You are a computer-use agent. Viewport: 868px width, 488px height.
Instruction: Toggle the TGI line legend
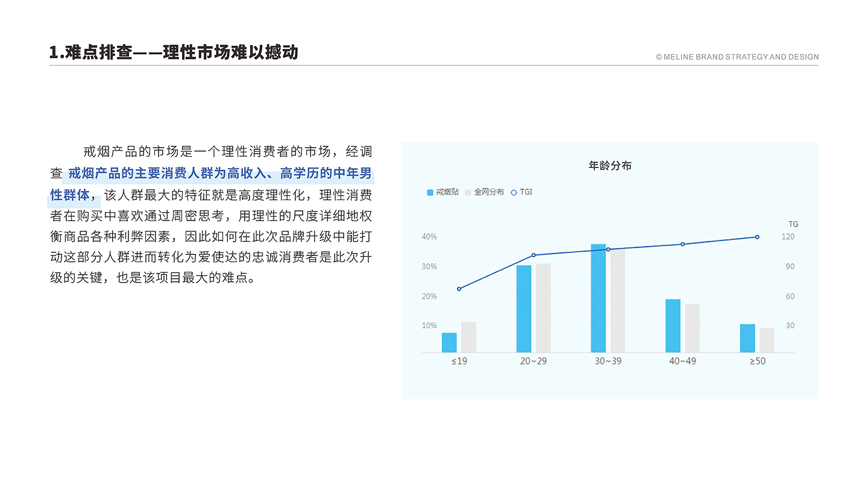[521, 192]
